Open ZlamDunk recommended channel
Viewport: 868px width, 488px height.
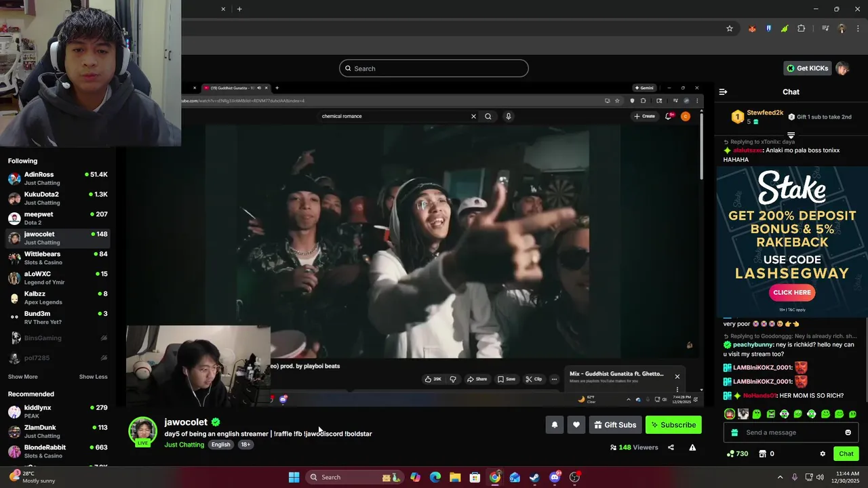point(58,431)
